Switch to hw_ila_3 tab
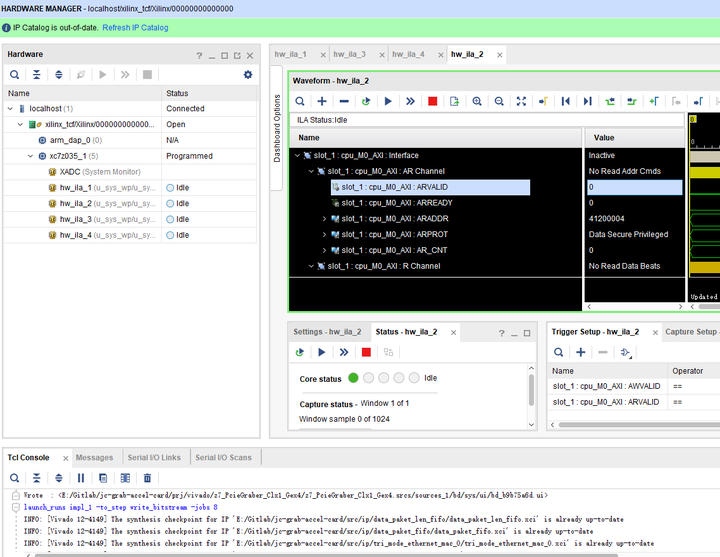720x557 pixels. click(349, 54)
